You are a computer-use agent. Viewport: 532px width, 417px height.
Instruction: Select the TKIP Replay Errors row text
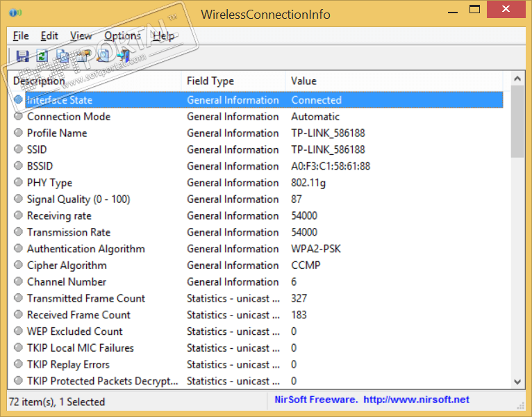[x=68, y=365]
